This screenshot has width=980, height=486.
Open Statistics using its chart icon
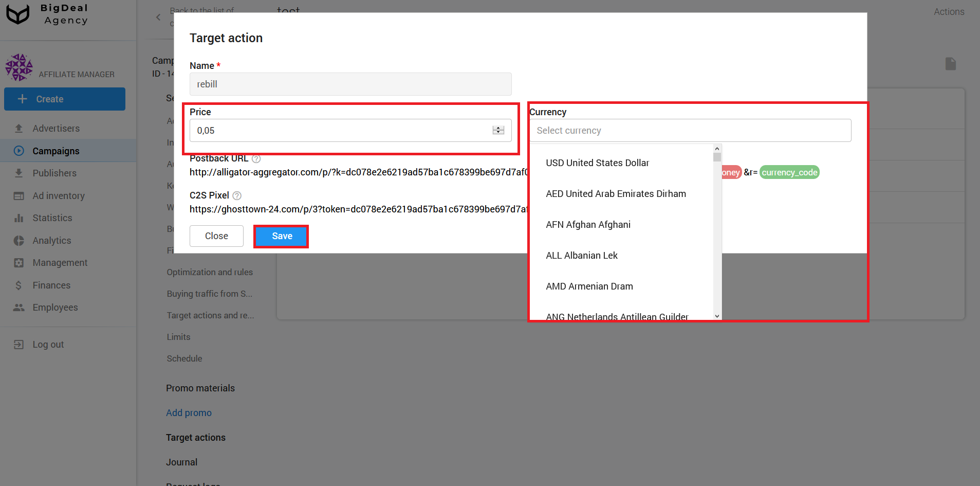click(19, 218)
